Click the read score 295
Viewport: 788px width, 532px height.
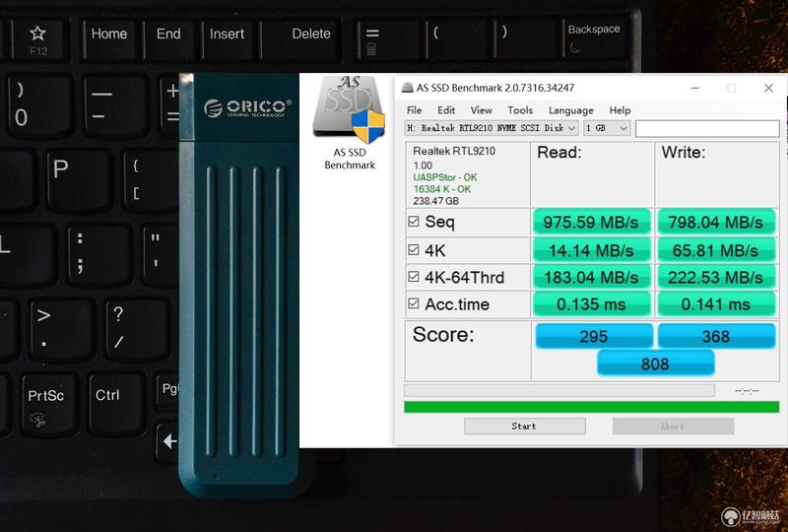pos(594,336)
